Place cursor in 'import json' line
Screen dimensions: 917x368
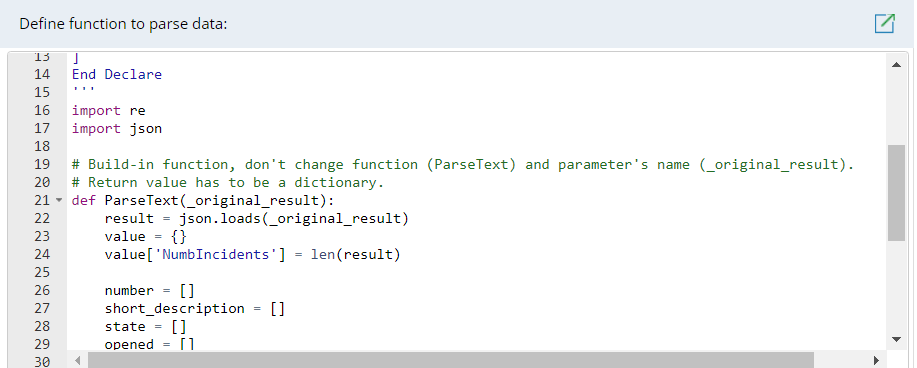click(117, 129)
